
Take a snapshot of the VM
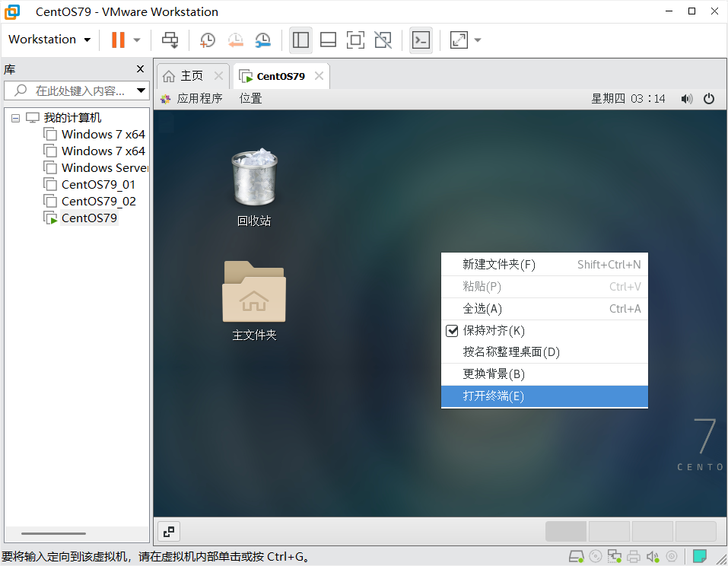[x=208, y=40]
